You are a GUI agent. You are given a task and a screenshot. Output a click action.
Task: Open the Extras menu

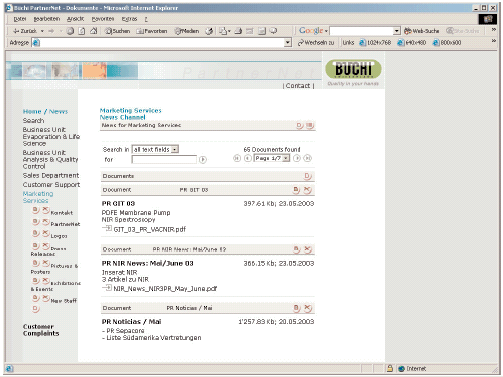pyautogui.click(x=129, y=19)
